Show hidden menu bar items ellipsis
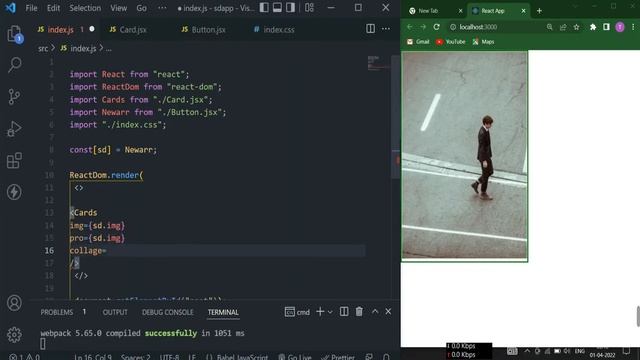 [x=162, y=8]
